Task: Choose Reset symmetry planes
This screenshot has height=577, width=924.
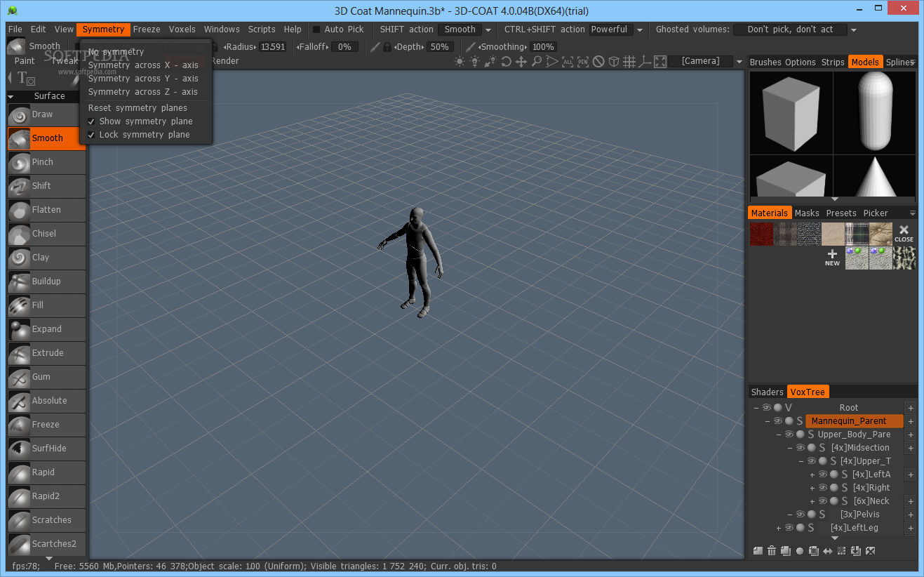Action: (138, 108)
